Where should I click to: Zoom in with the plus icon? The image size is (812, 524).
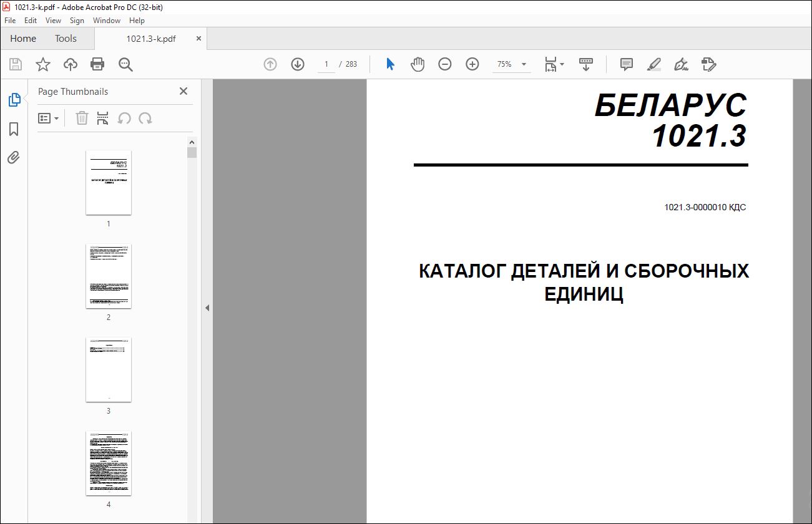pyautogui.click(x=472, y=64)
